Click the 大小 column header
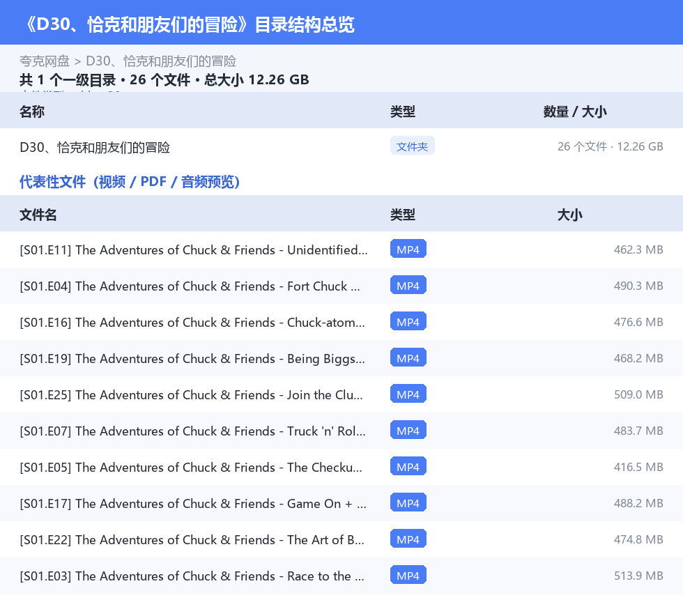This screenshot has height=616, width=683. click(x=570, y=215)
